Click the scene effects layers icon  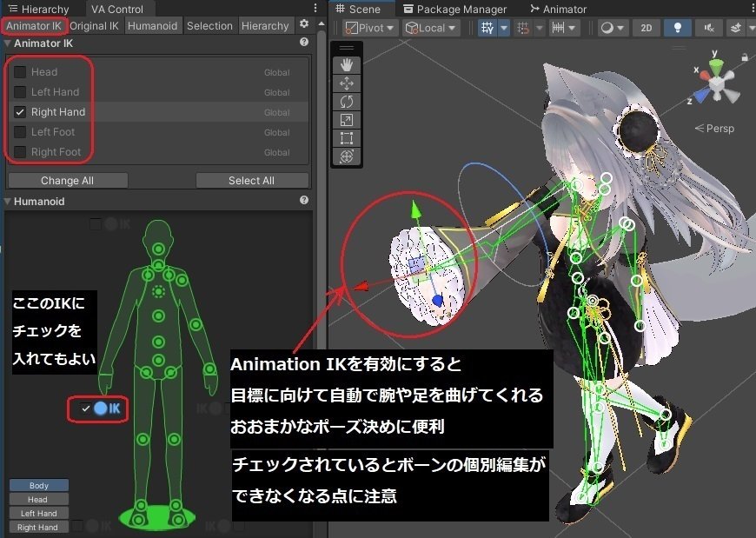click(x=736, y=28)
